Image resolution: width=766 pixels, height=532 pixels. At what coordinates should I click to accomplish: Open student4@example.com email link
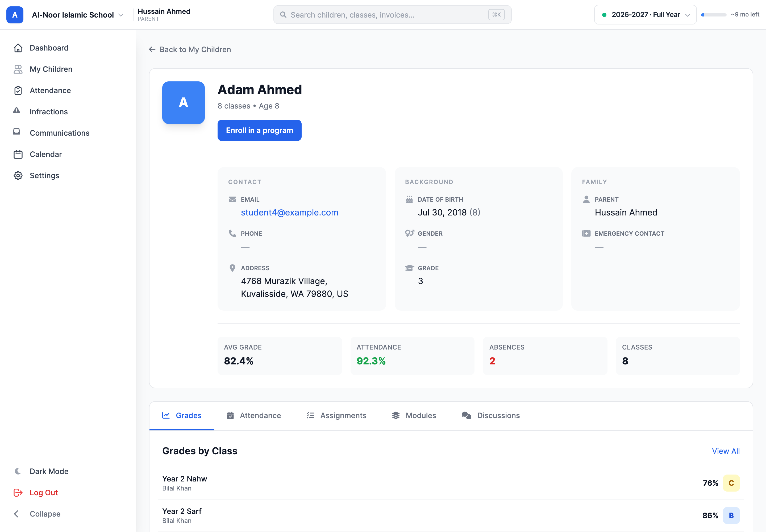(x=289, y=212)
